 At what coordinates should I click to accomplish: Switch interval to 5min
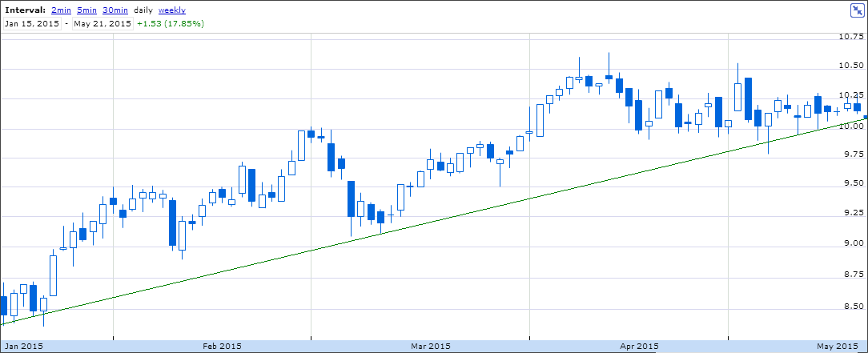coord(87,10)
